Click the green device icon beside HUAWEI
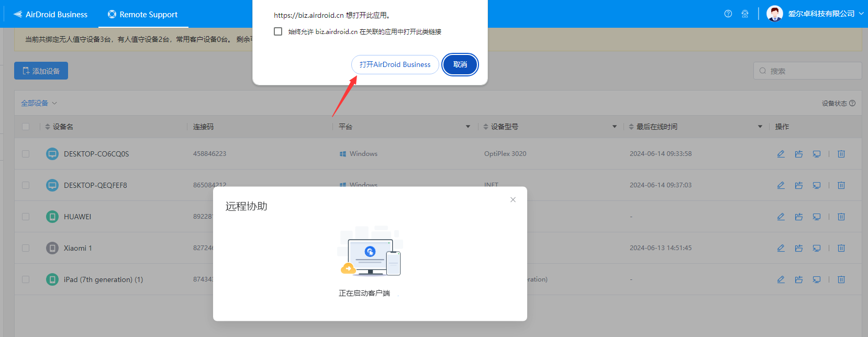The width and height of the screenshot is (868, 337). coord(52,217)
